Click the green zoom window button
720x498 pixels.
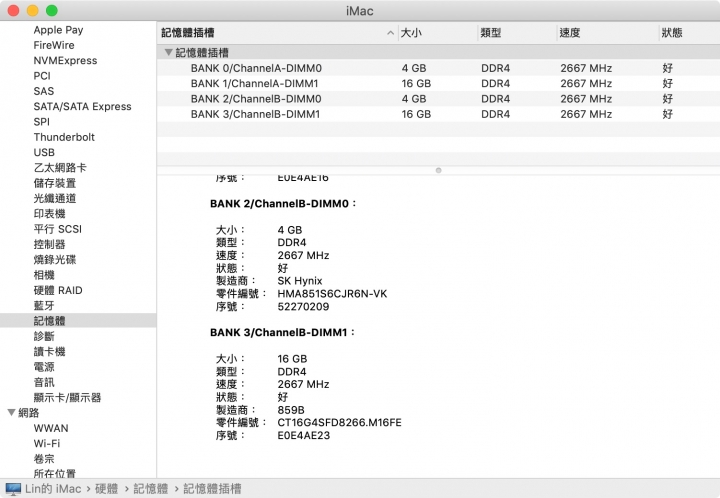click(x=52, y=11)
